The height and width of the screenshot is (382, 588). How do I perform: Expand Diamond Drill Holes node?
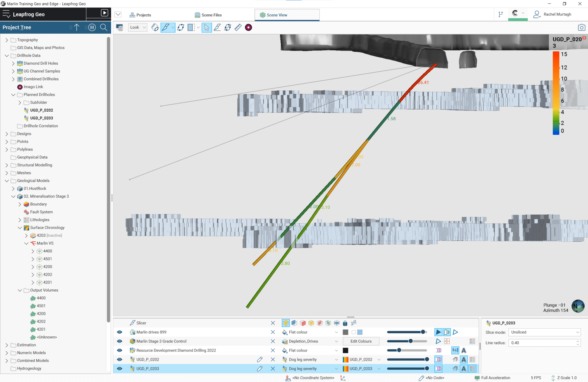tap(13, 63)
